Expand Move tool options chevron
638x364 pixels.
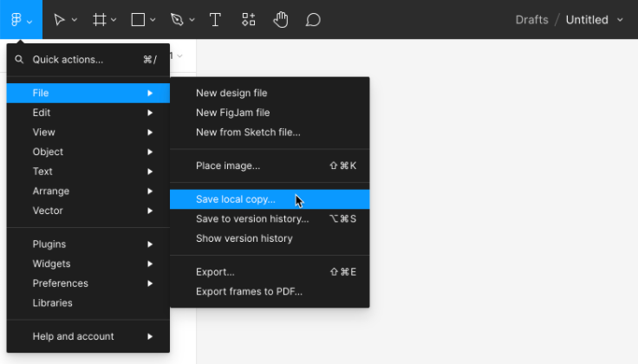coord(75,20)
